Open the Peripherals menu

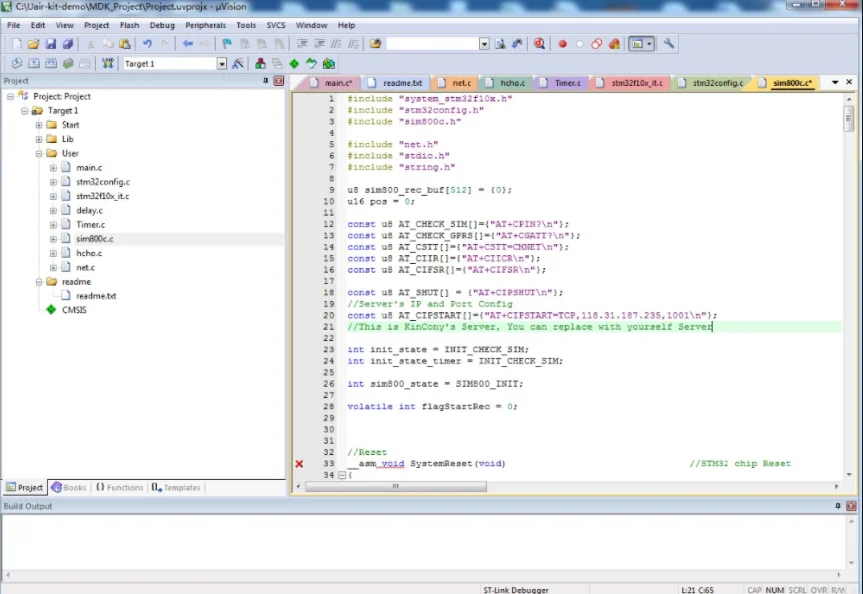[x=205, y=25]
